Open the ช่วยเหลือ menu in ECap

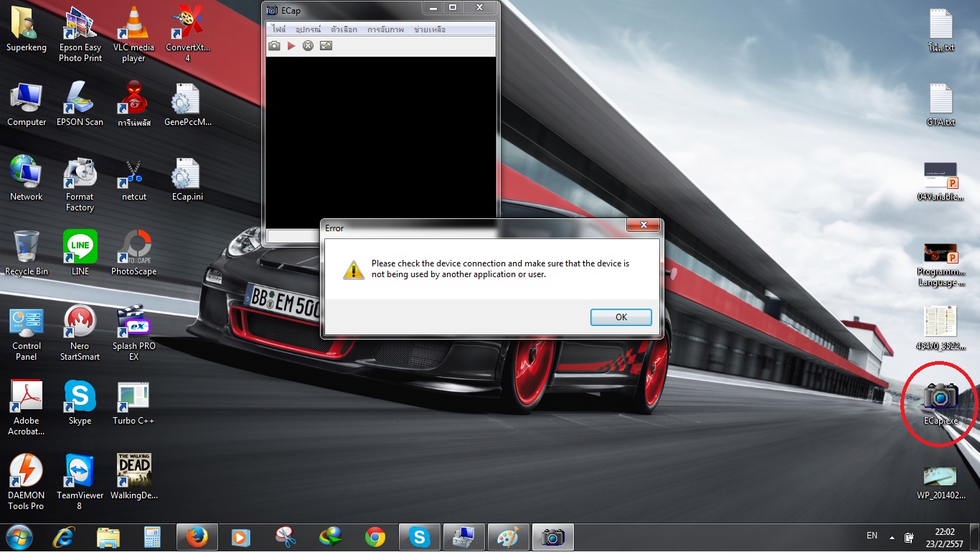click(430, 29)
